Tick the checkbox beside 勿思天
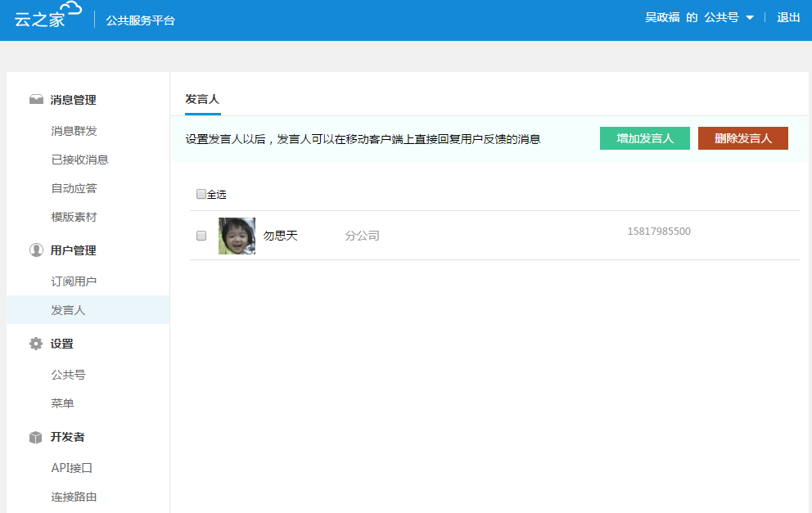812x513 pixels. (201, 236)
